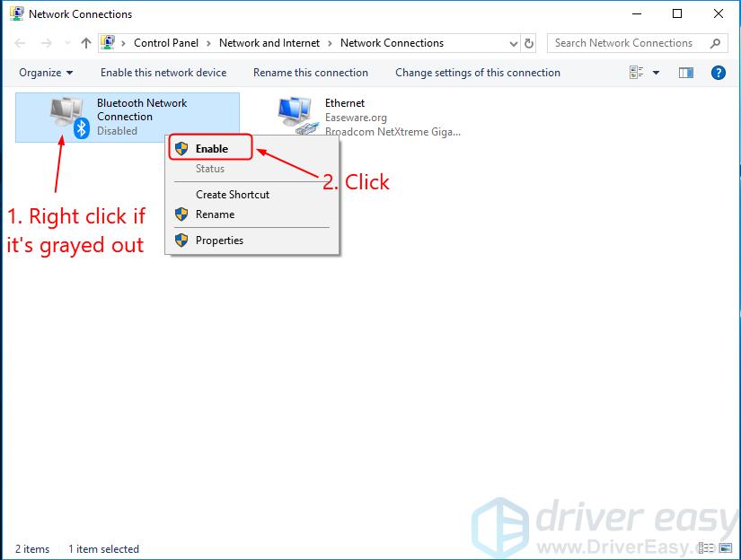
Task: Expand the address bar history dropdown
Action: [x=513, y=43]
